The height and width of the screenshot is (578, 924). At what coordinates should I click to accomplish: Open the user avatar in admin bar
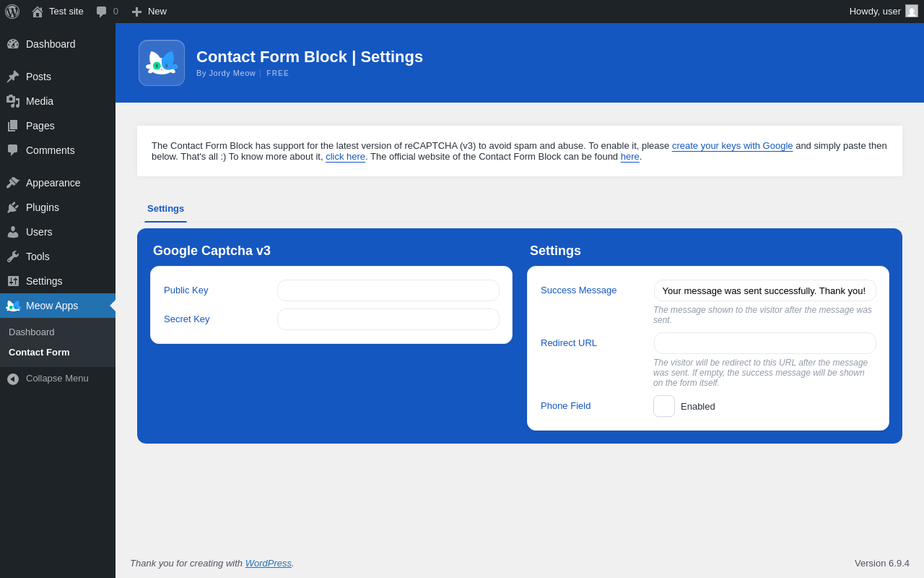pos(912,12)
